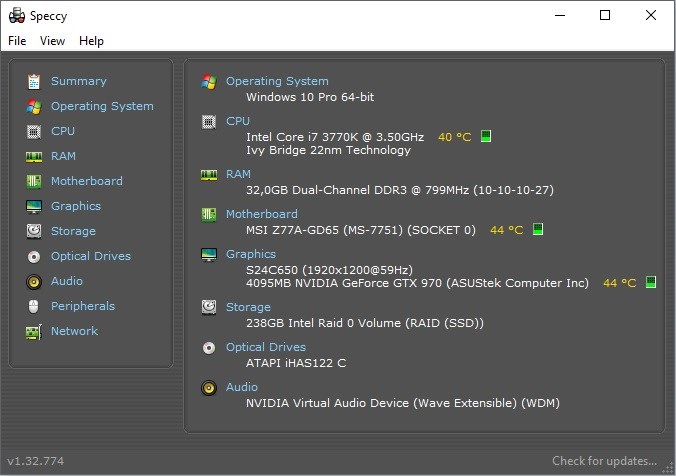The image size is (676, 476).
Task: Click the Graphics heading link in summary
Action: (251, 254)
